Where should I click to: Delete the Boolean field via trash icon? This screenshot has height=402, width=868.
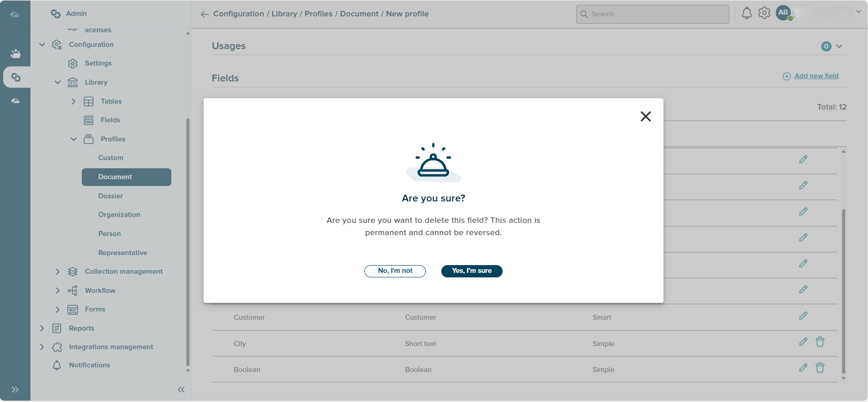[820, 368]
